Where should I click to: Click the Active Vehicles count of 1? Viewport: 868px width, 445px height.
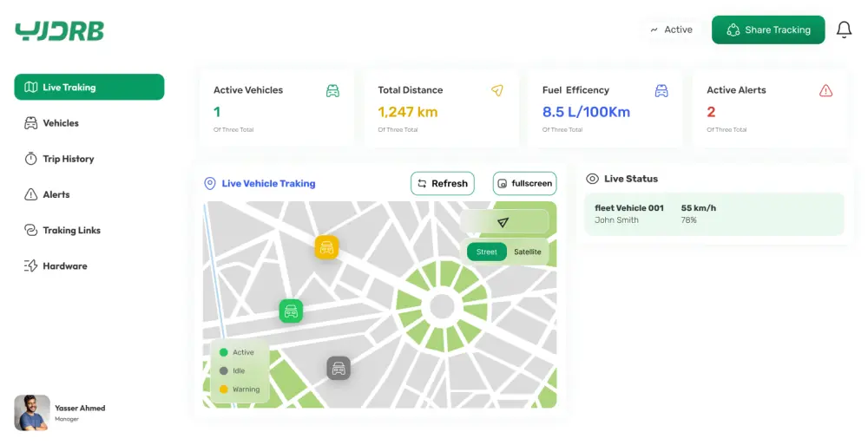pos(217,112)
